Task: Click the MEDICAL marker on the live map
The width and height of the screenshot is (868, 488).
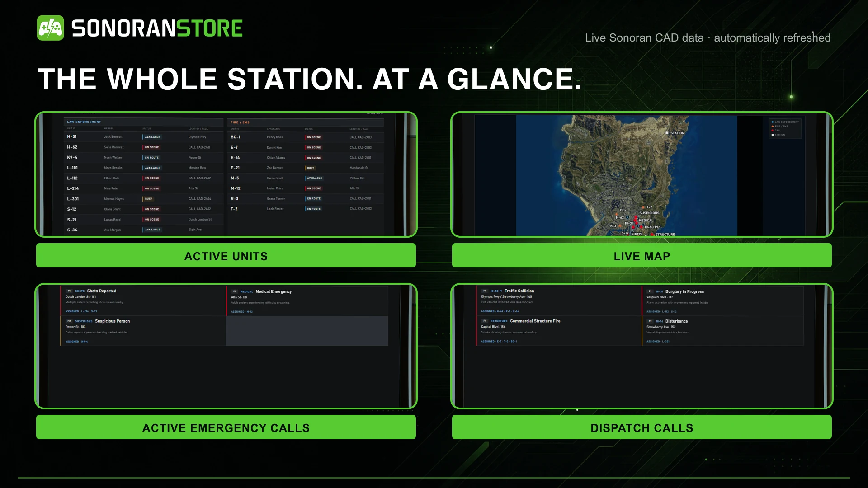Action: pos(646,221)
